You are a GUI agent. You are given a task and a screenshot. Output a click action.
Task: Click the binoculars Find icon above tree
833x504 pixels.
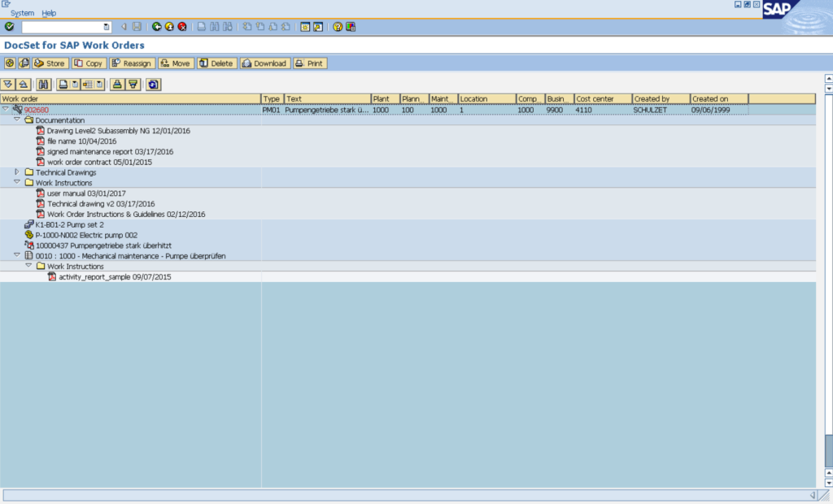(x=44, y=84)
